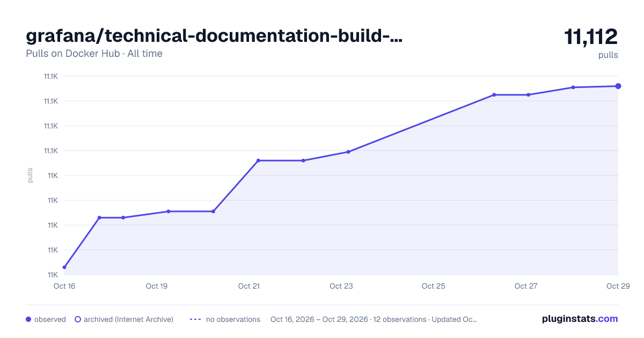The height and width of the screenshot is (338, 644).
Task: Click the Oct 27 x-axis label
Action: click(x=526, y=286)
